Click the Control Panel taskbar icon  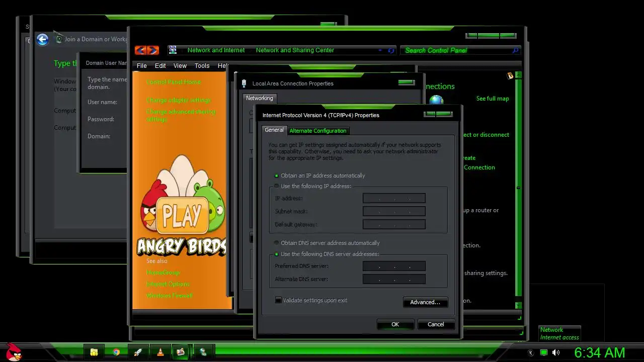pyautogui.click(x=181, y=352)
